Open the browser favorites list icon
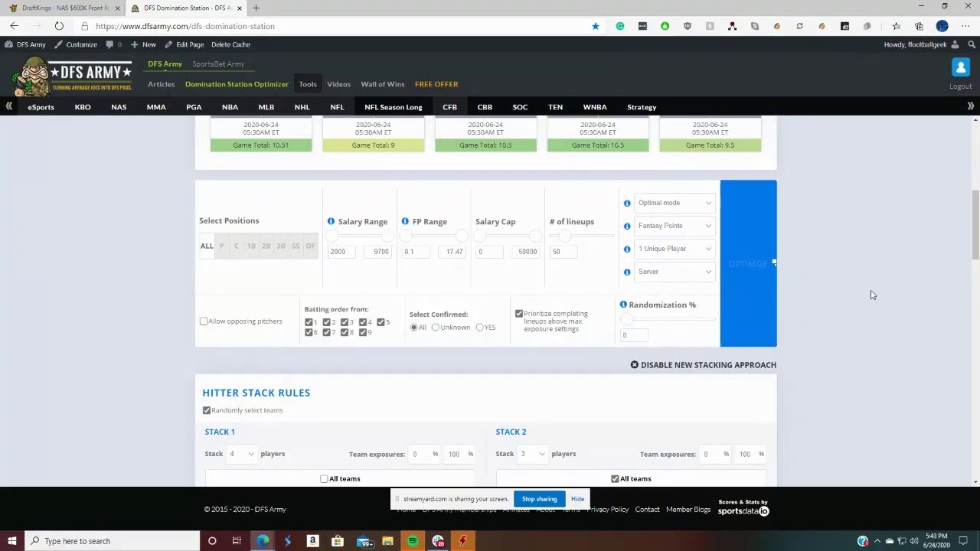The width and height of the screenshot is (980, 551). pos(897,26)
